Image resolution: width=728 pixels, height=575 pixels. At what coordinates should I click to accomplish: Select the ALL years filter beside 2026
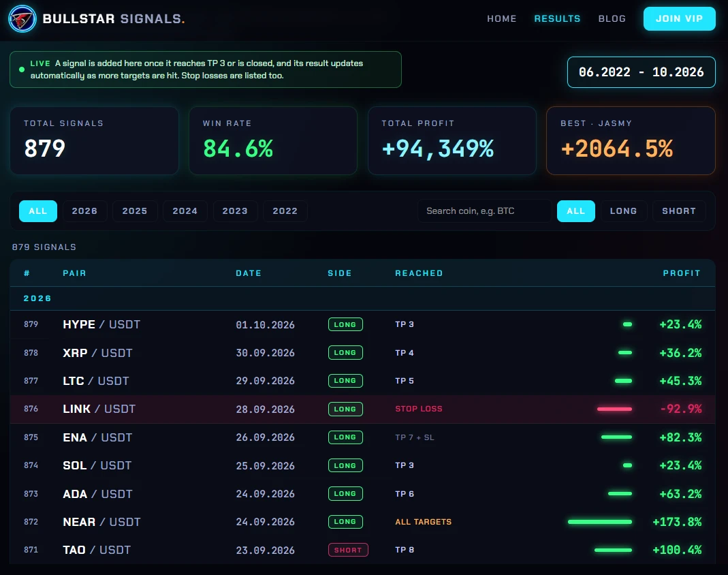(38, 211)
